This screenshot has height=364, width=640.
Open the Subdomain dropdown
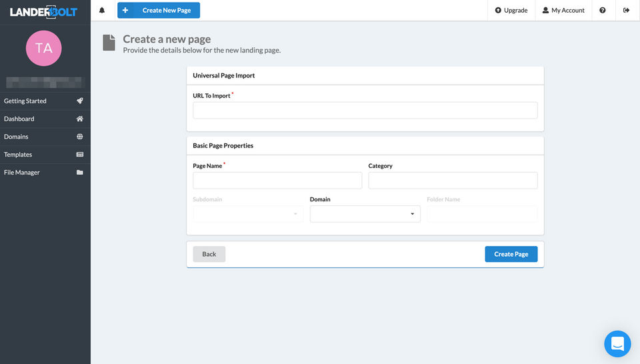coord(248,214)
